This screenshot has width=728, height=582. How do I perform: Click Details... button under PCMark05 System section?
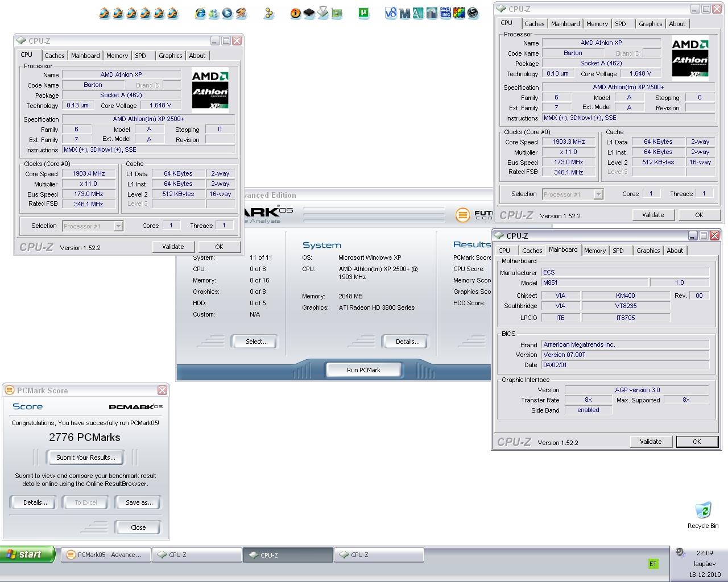408,342
